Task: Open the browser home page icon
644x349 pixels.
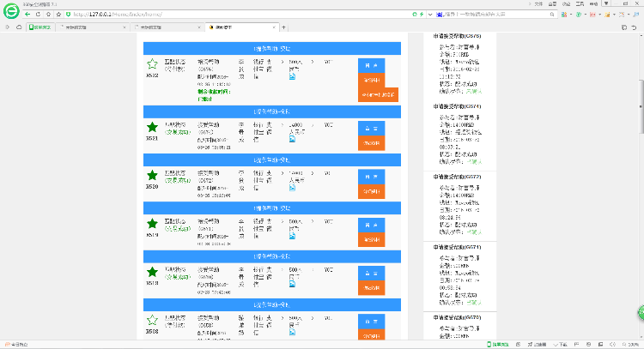Action: [x=48, y=15]
